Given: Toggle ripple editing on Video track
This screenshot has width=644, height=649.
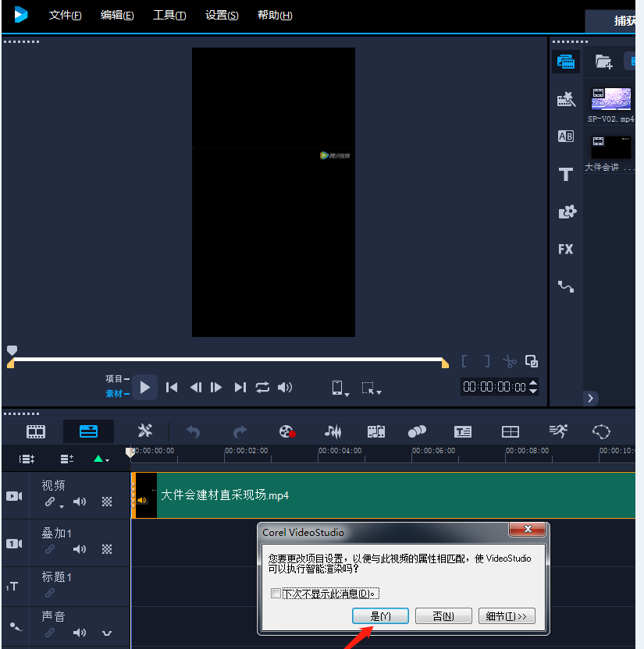Looking at the screenshot, I should (x=50, y=502).
